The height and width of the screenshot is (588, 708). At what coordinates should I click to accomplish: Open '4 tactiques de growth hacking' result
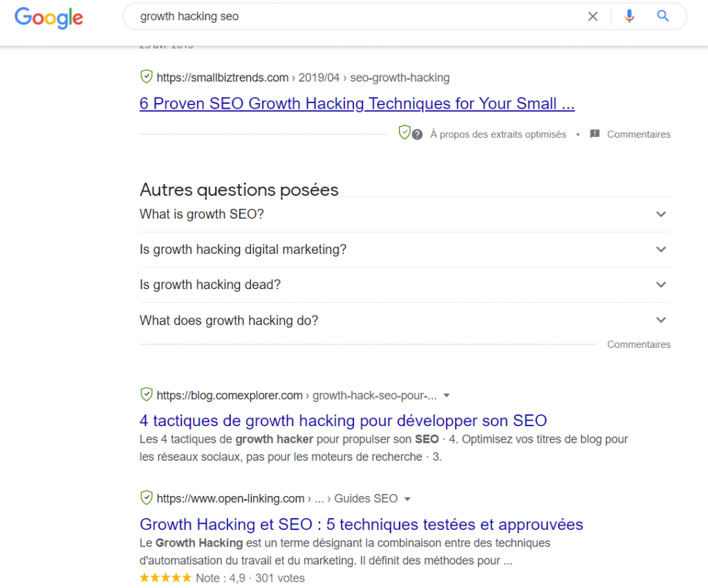tap(343, 421)
